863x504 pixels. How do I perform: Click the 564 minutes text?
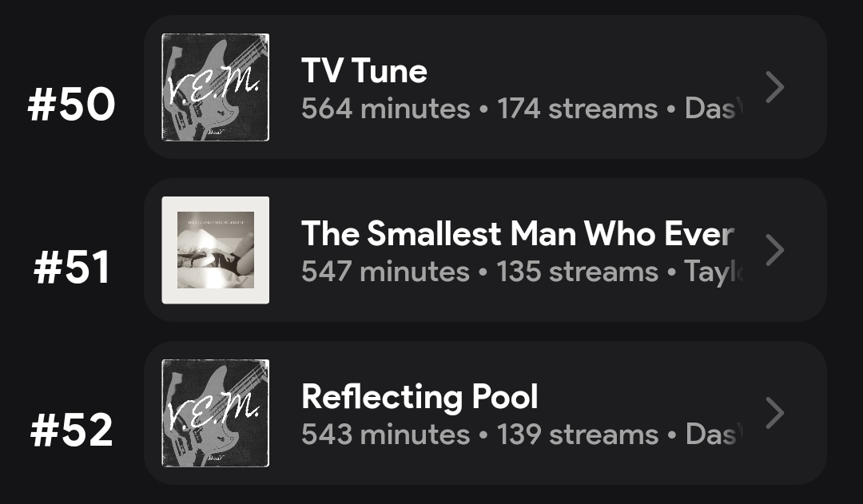coord(385,109)
